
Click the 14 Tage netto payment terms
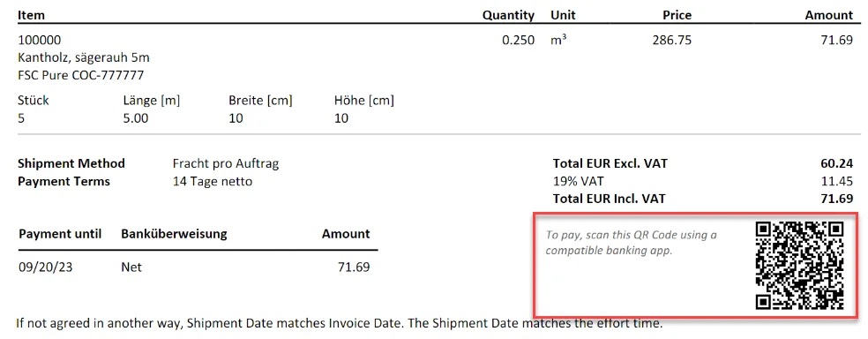pyautogui.click(x=213, y=181)
